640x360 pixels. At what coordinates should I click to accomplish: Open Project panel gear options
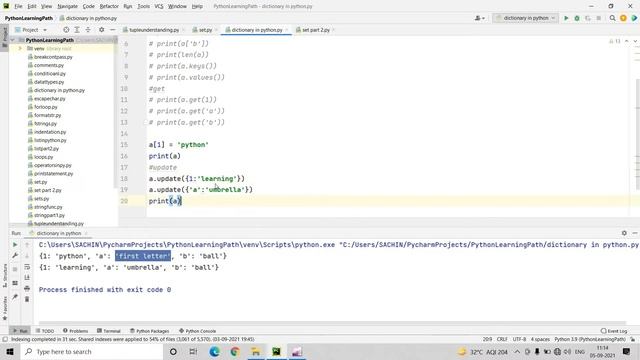pyautogui.click(x=101, y=30)
